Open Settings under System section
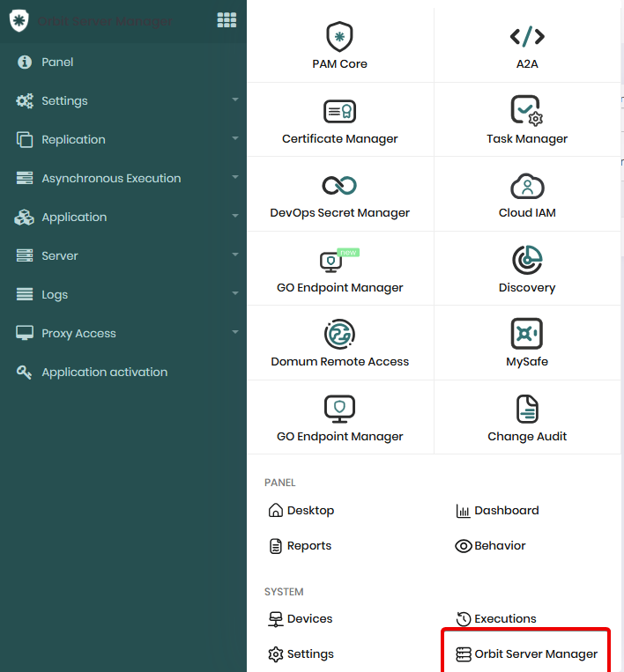The width and height of the screenshot is (624, 672). [301, 654]
